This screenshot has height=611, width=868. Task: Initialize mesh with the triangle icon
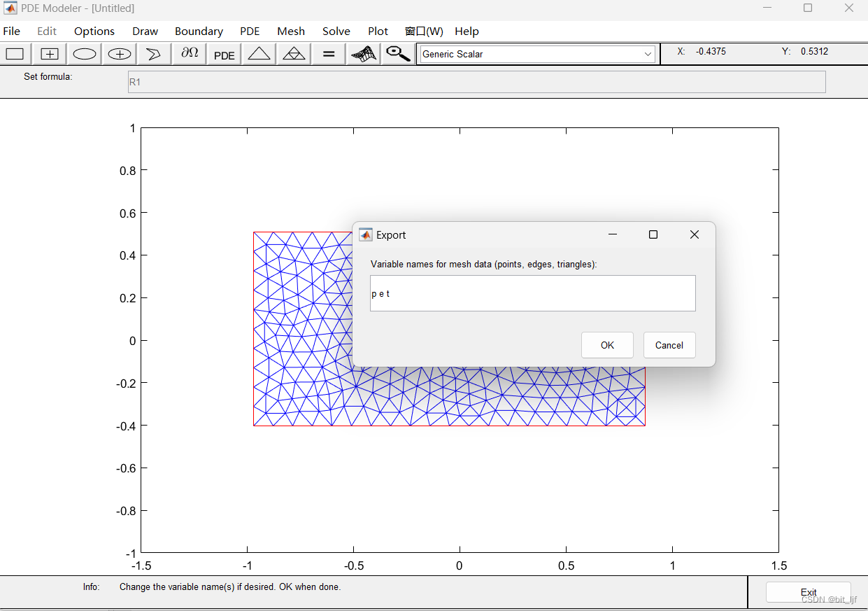259,53
